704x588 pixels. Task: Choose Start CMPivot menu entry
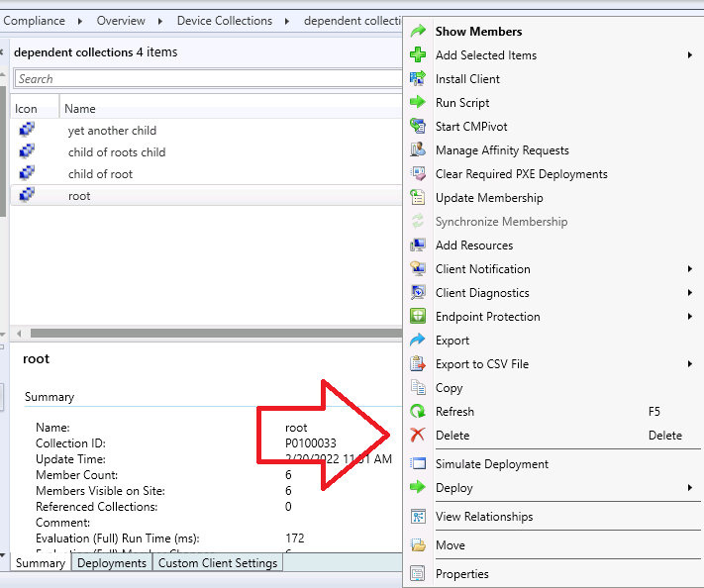pos(471,127)
